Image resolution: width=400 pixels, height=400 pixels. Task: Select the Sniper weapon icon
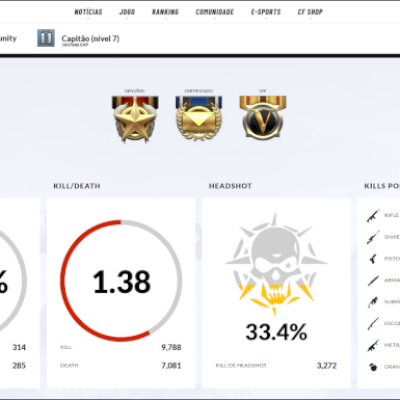[x=373, y=237]
